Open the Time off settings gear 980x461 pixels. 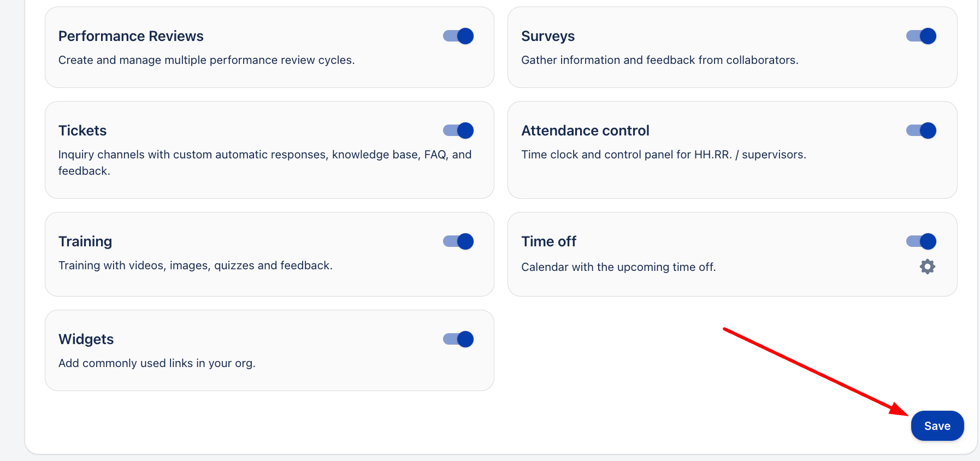coord(927,267)
